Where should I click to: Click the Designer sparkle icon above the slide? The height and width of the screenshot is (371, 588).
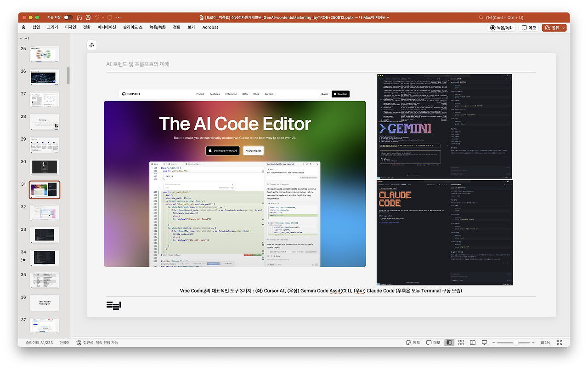point(92,45)
